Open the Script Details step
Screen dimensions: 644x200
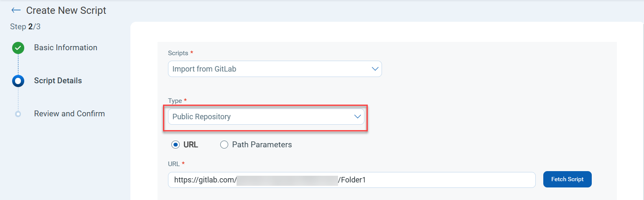tap(58, 81)
